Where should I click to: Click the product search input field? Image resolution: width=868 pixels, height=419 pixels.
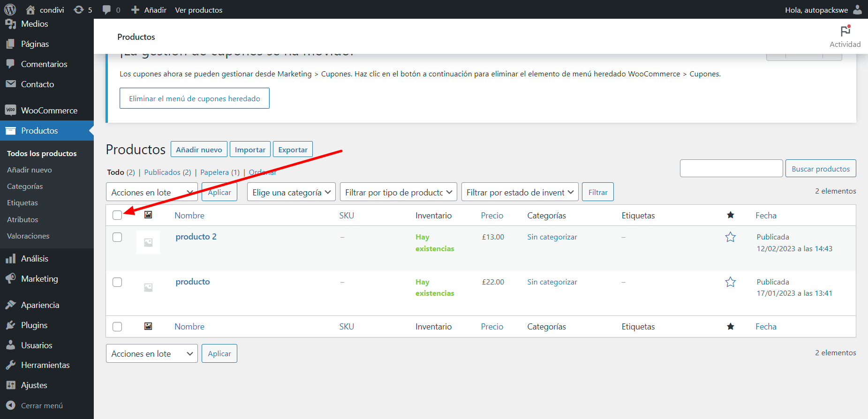732,168
